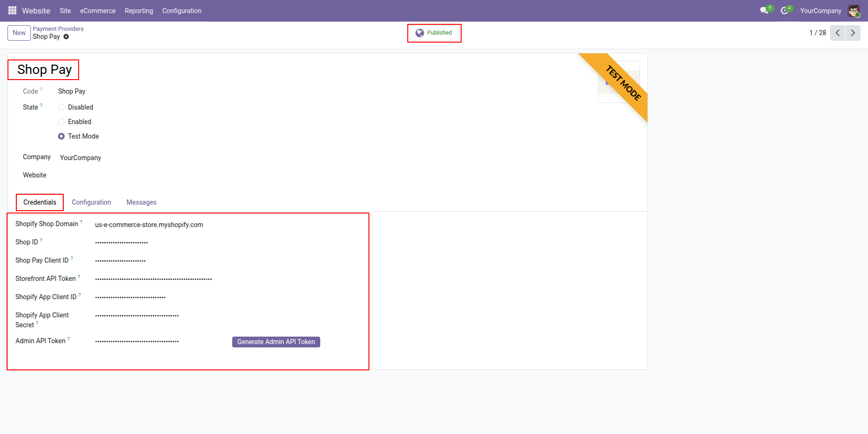This screenshot has height=434, width=868.
Task: Switch to the Configuration form tab
Action: pos(91,202)
